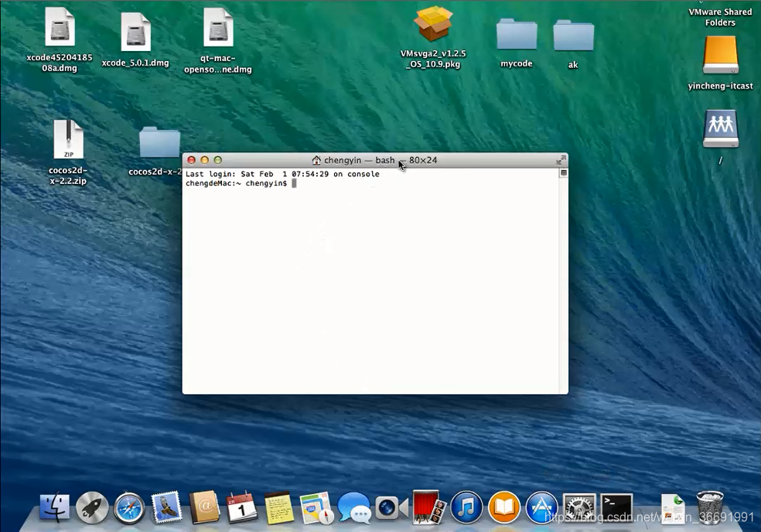Select the network shared volume icon
Screen dimensions: 761x532
coord(721,129)
